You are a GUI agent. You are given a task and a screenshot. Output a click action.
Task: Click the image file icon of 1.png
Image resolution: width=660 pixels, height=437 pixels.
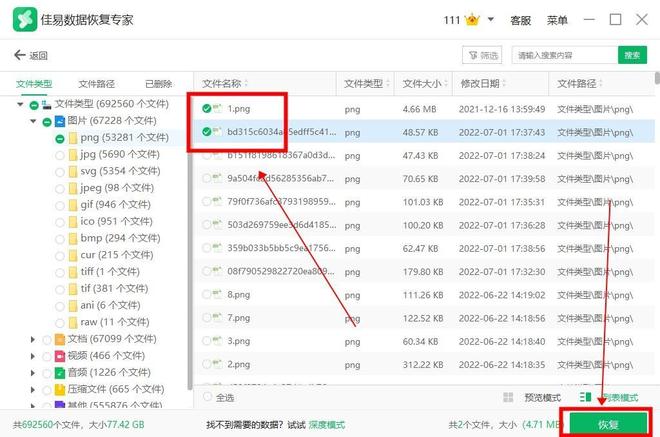tap(217, 108)
